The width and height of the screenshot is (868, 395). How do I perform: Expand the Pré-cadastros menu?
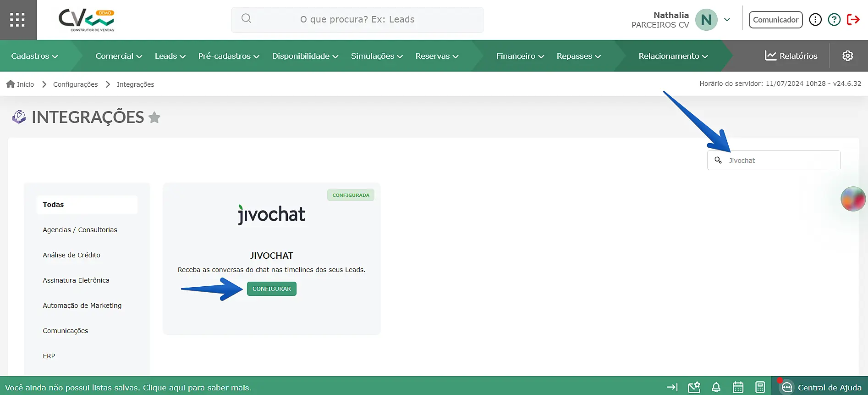[229, 56]
